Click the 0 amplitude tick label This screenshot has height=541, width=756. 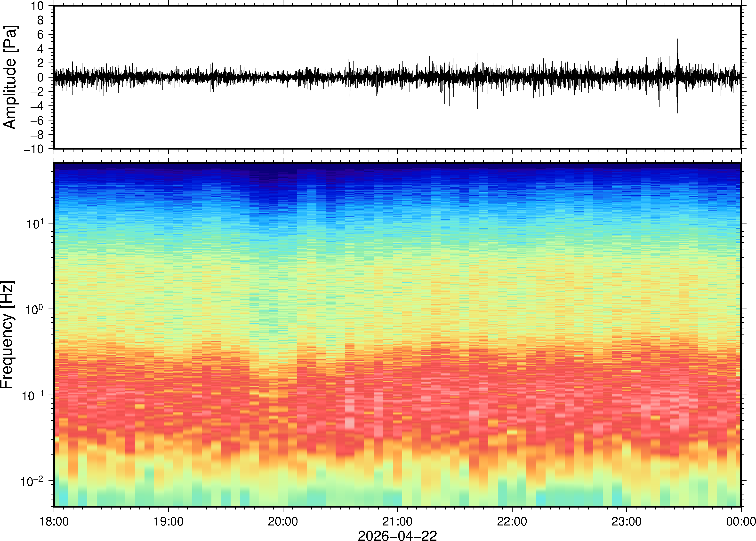(x=41, y=77)
